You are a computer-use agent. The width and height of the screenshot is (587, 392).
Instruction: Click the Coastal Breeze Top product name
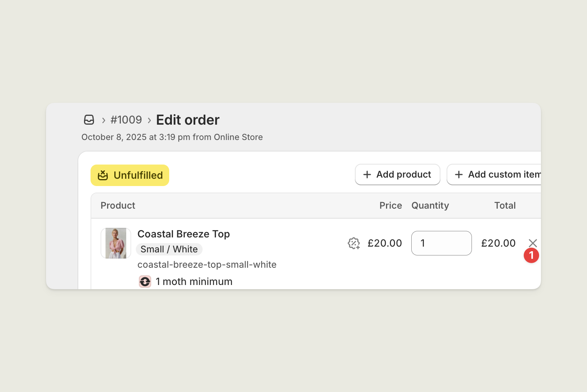pyautogui.click(x=183, y=234)
